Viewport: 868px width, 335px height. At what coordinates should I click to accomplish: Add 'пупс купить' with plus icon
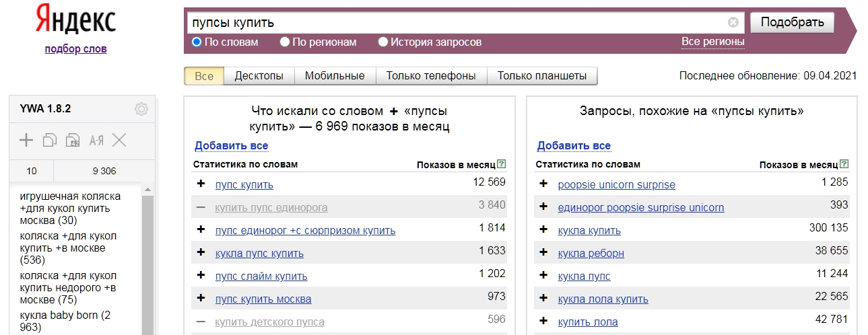point(201,184)
